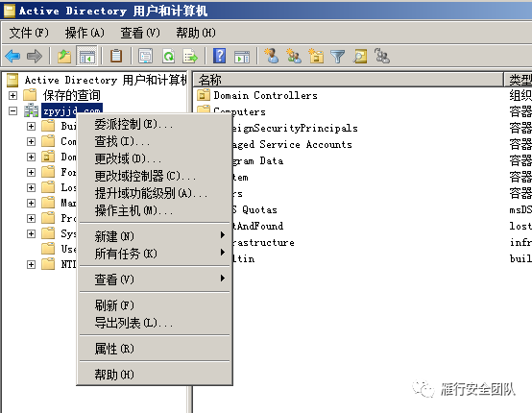The image size is (532, 413).
Task: Click the Properties sheet toolbar icon
Action: coord(146,56)
